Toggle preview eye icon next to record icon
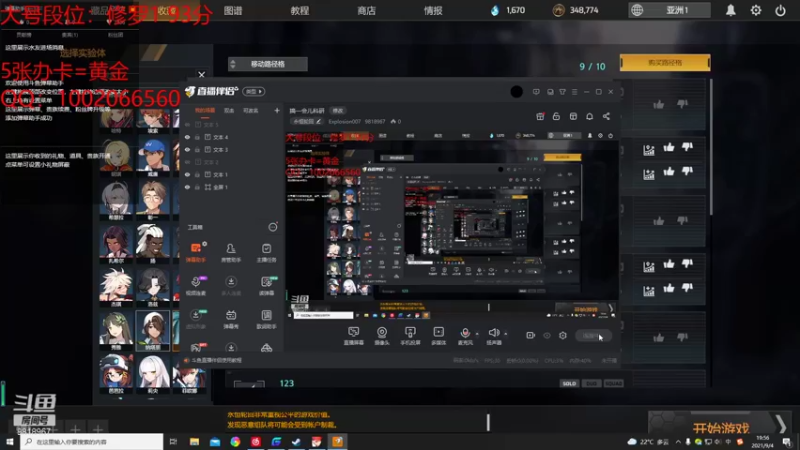 (x=547, y=335)
